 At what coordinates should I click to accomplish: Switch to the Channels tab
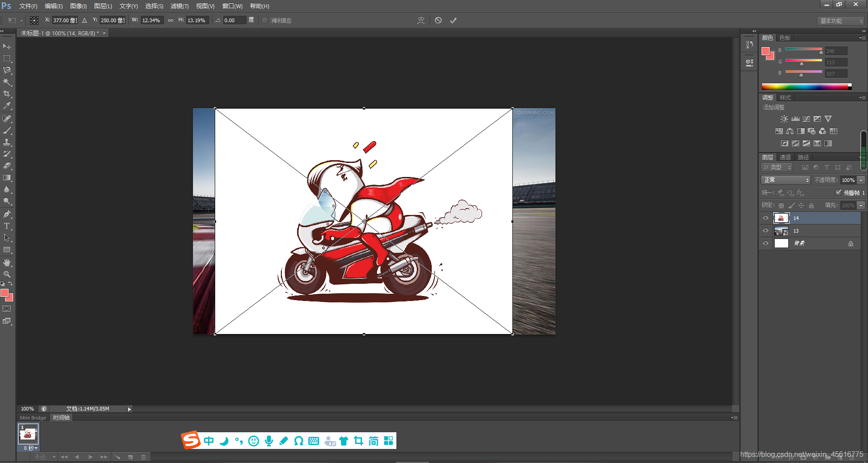(x=786, y=158)
